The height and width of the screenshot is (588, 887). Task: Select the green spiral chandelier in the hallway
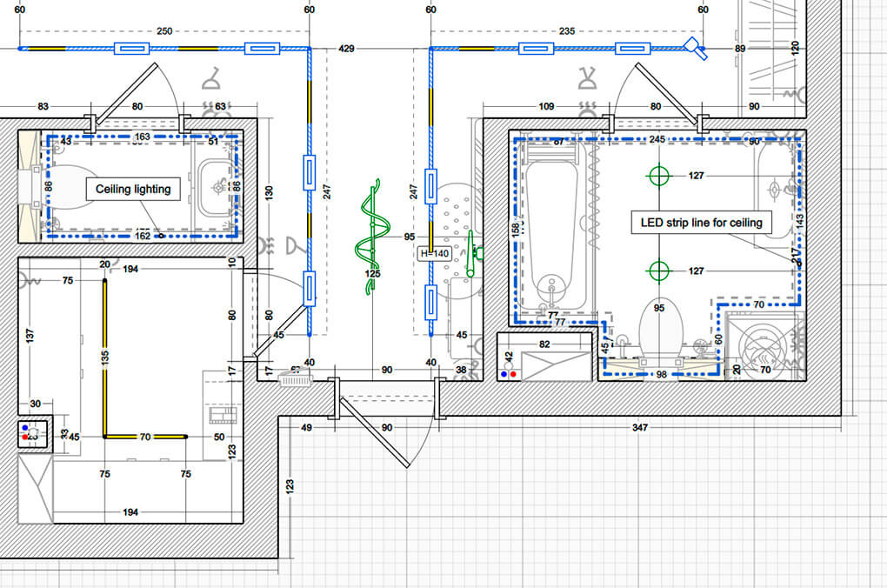[x=372, y=231]
